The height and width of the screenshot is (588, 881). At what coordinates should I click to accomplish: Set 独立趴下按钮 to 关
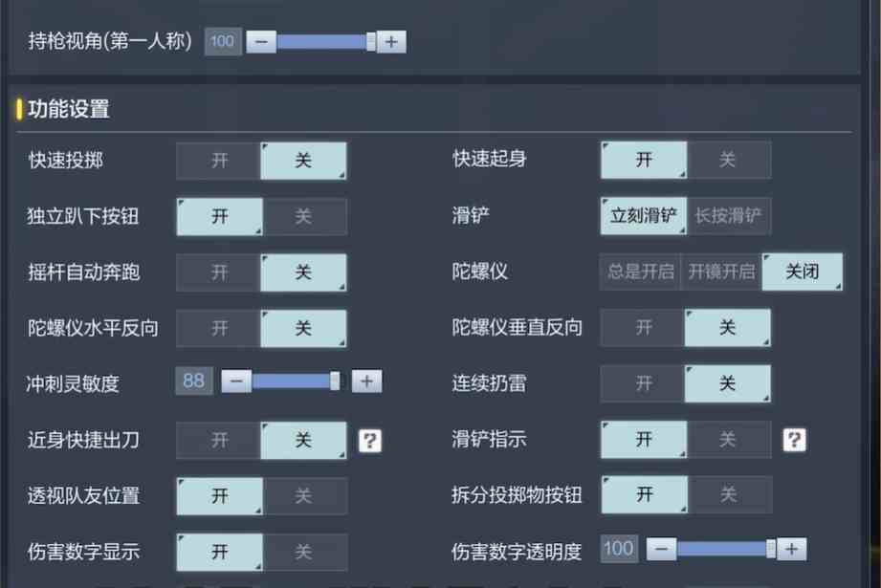[x=304, y=217]
